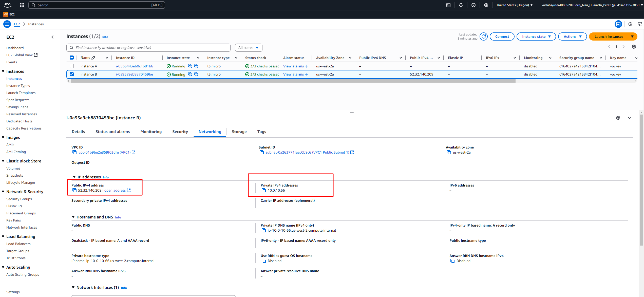Toggle the select-all instances checkbox
This screenshot has height=297, width=644.
(x=72, y=58)
